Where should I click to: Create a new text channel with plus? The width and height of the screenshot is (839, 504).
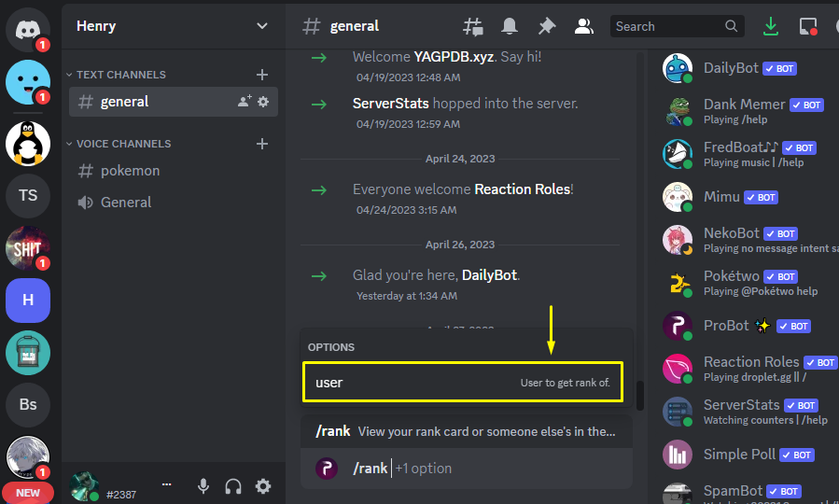tap(262, 75)
